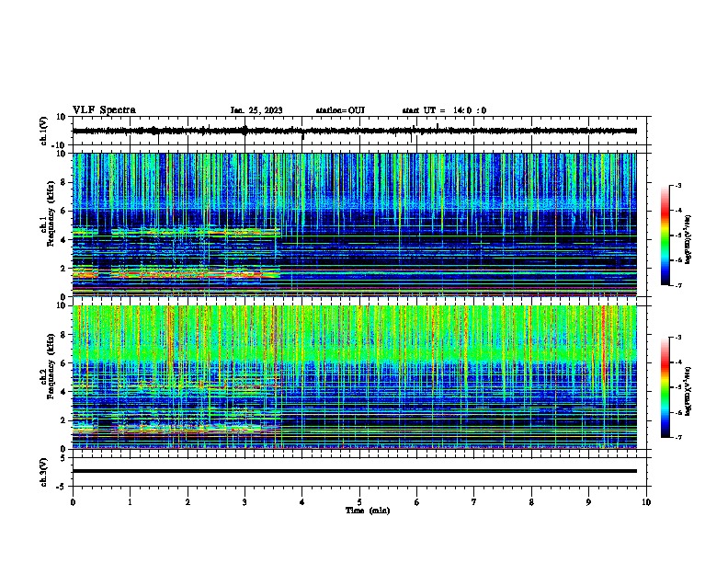Click the "ch.1(V)" waveform axis label
The height and width of the screenshot is (563, 728).
click(x=44, y=131)
